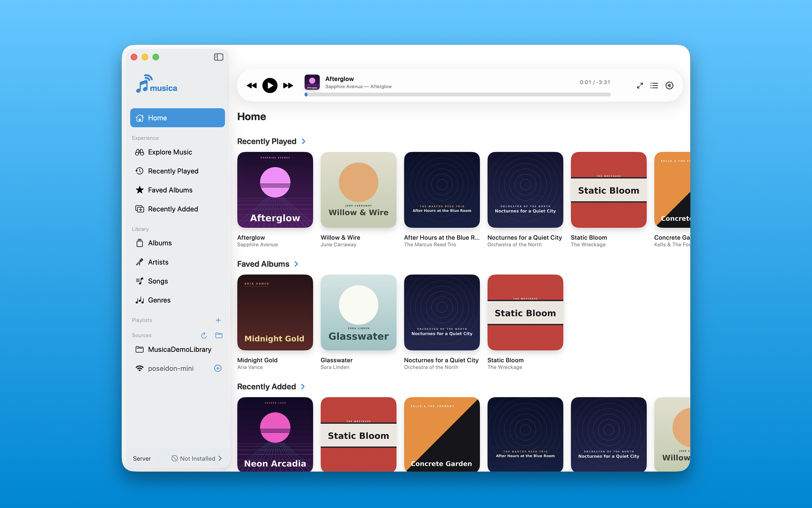Open Concrete Garden cover in Recently Added
The height and width of the screenshot is (508, 812).
tap(442, 434)
